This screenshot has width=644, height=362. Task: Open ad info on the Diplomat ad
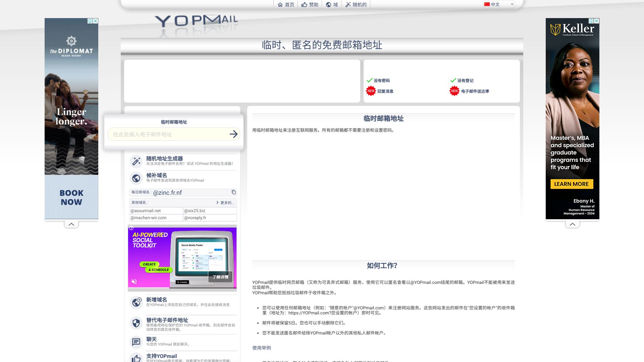[x=90, y=21]
